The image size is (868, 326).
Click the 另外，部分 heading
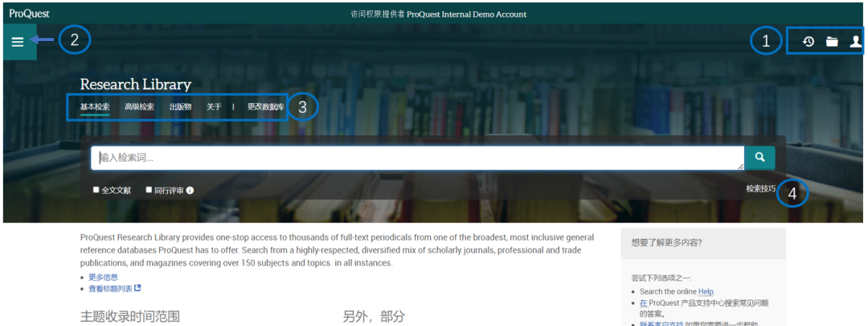click(374, 316)
